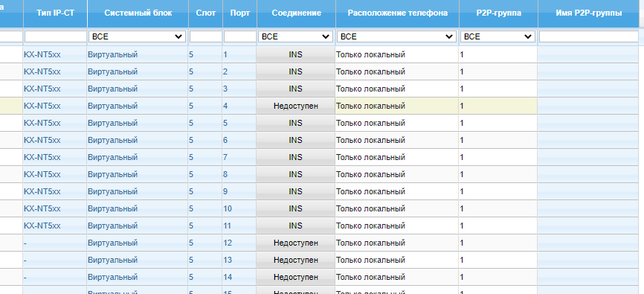The image size is (644, 294).
Task: Select Только локальный cell in port 3 row
Action: [397, 89]
